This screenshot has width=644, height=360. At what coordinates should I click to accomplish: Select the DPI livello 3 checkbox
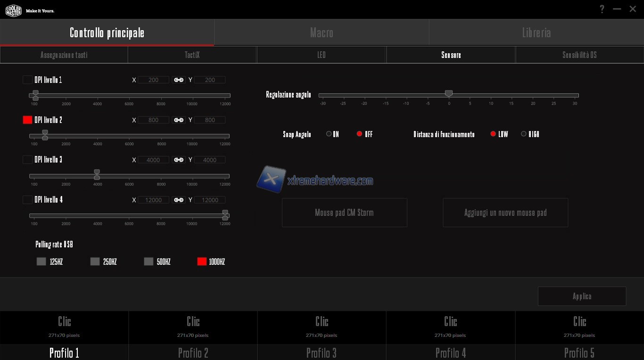tap(27, 160)
